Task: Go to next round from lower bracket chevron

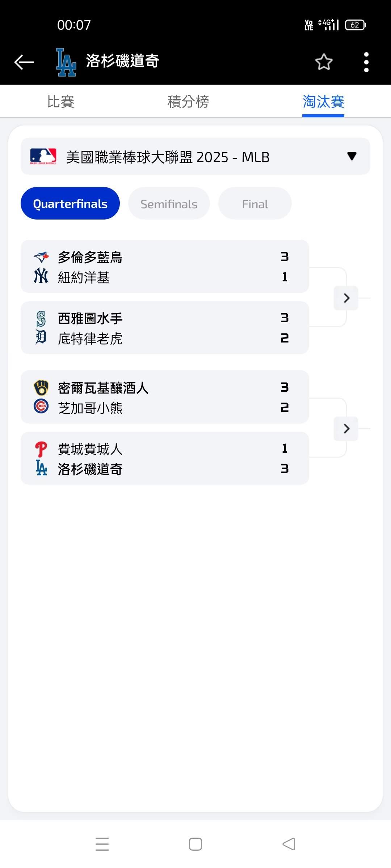Action: (x=346, y=429)
